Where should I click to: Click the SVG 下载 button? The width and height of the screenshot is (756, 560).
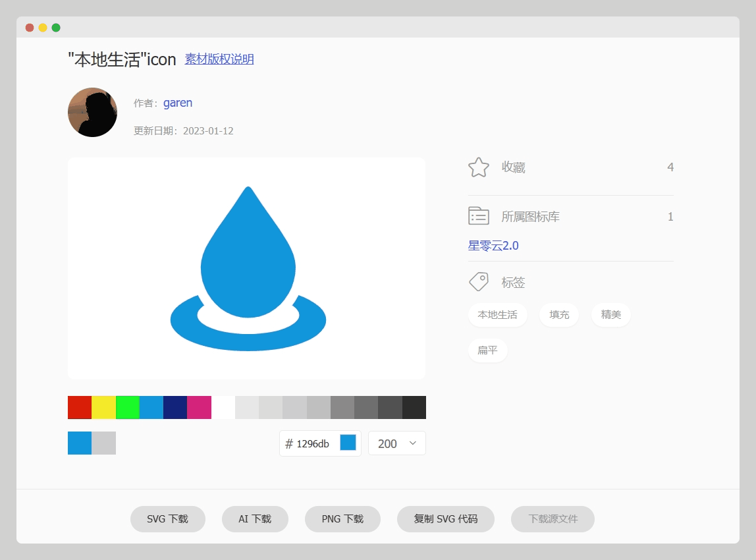[x=168, y=519]
